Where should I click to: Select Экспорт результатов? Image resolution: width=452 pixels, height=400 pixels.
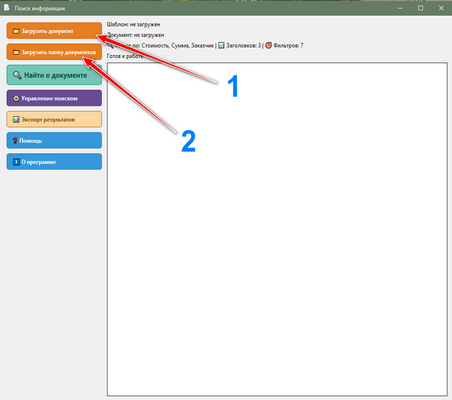(54, 119)
